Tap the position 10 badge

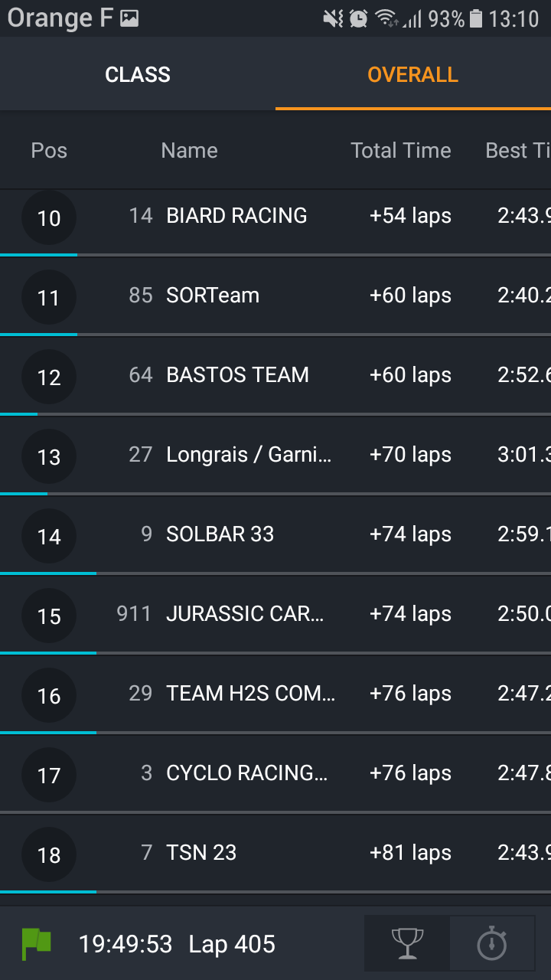[49, 218]
